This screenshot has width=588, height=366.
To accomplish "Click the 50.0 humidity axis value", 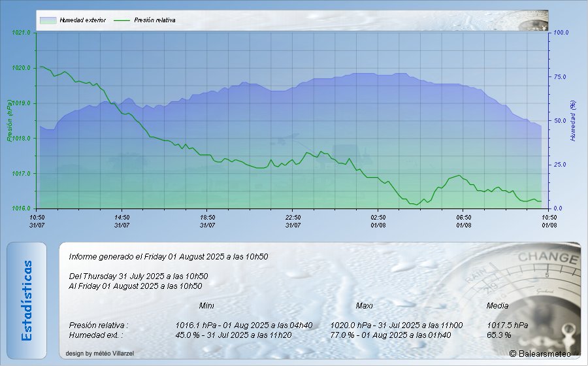I will tap(560, 121).
